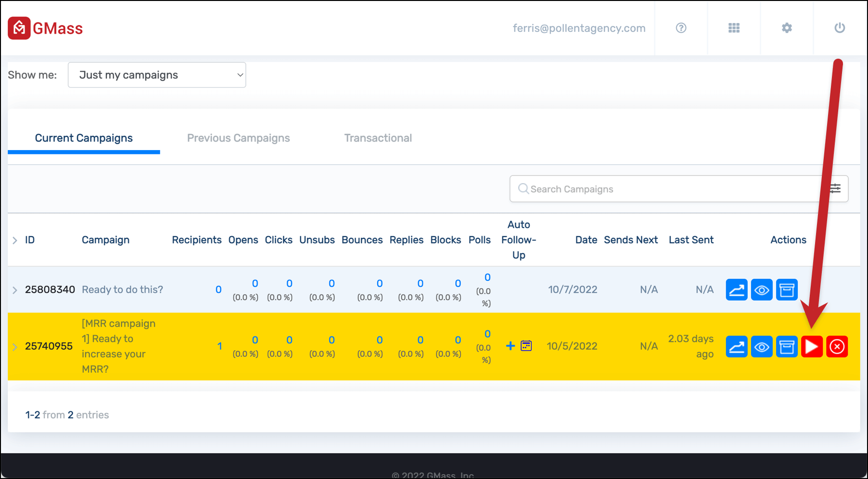Click opens count for campaign 25808340
The height and width of the screenshot is (479, 868).
point(255,283)
